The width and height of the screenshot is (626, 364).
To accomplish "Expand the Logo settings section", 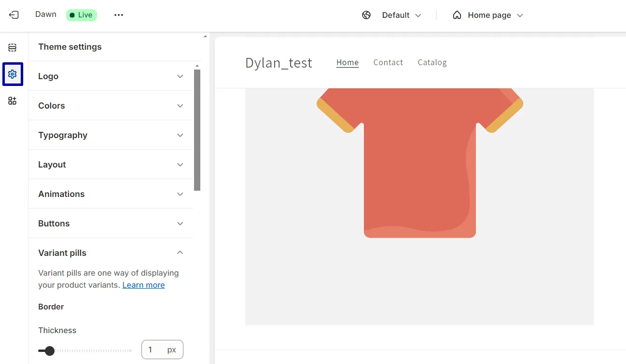I will (x=111, y=76).
